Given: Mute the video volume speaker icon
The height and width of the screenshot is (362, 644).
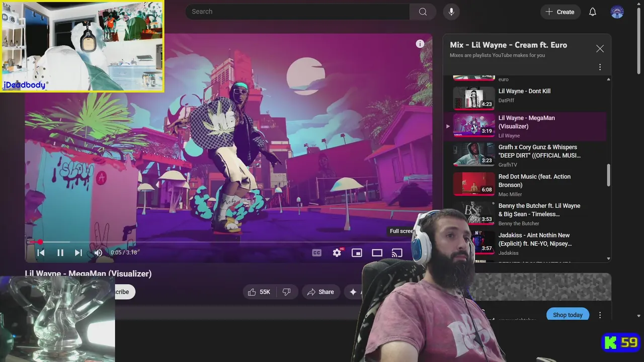Looking at the screenshot, I should pyautogui.click(x=98, y=253).
